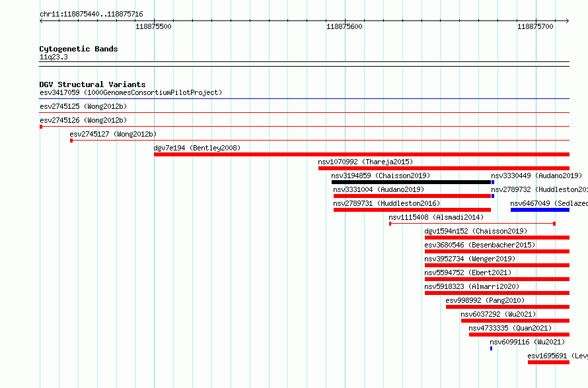Click the nsv1115408 (Alsmadi2014) label

tap(436, 217)
